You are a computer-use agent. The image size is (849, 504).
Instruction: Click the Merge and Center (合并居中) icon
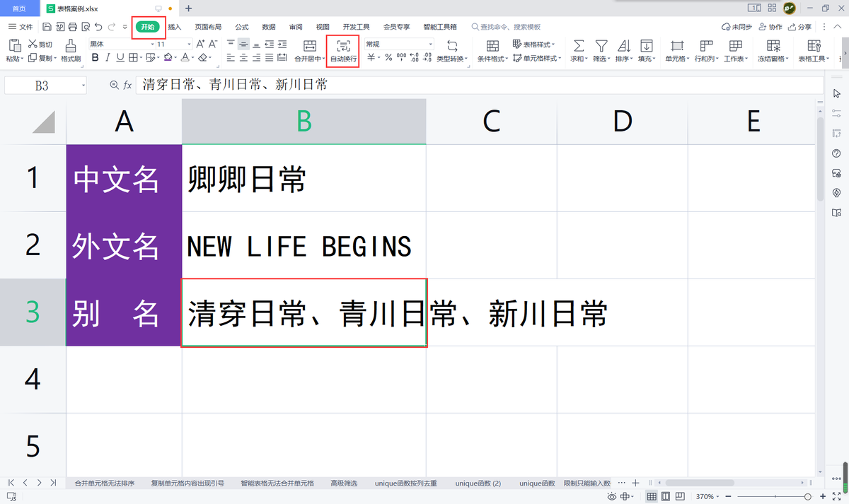[309, 45]
